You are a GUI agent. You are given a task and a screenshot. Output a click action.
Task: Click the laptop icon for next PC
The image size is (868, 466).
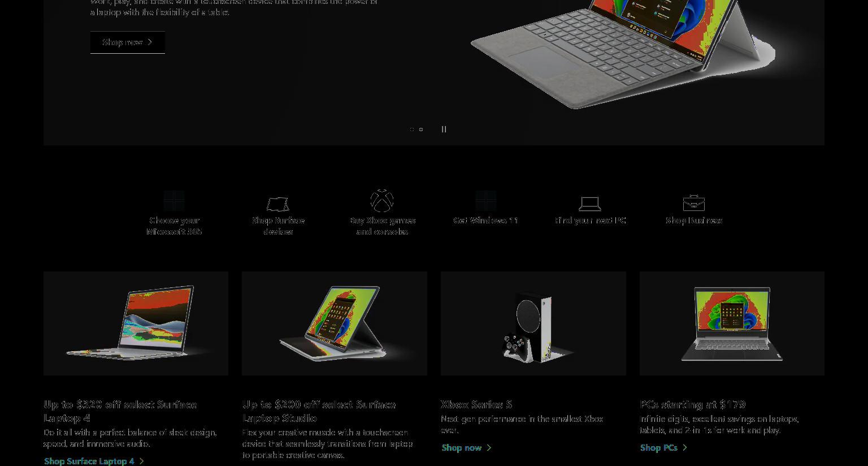590,204
